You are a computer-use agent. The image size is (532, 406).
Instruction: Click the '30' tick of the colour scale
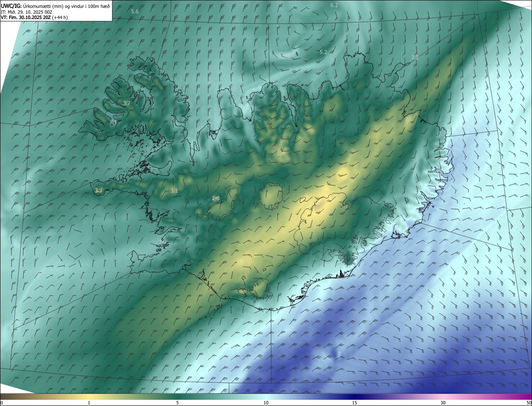pos(443,403)
